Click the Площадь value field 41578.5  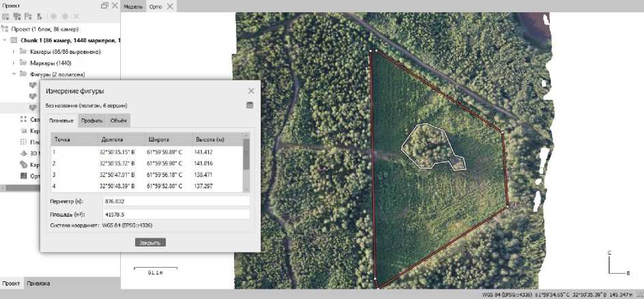click(176, 215)
